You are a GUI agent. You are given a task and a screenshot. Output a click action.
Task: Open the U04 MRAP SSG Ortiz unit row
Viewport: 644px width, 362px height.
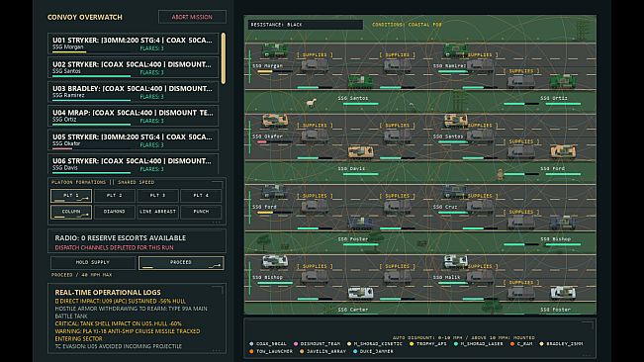point(134,116)
